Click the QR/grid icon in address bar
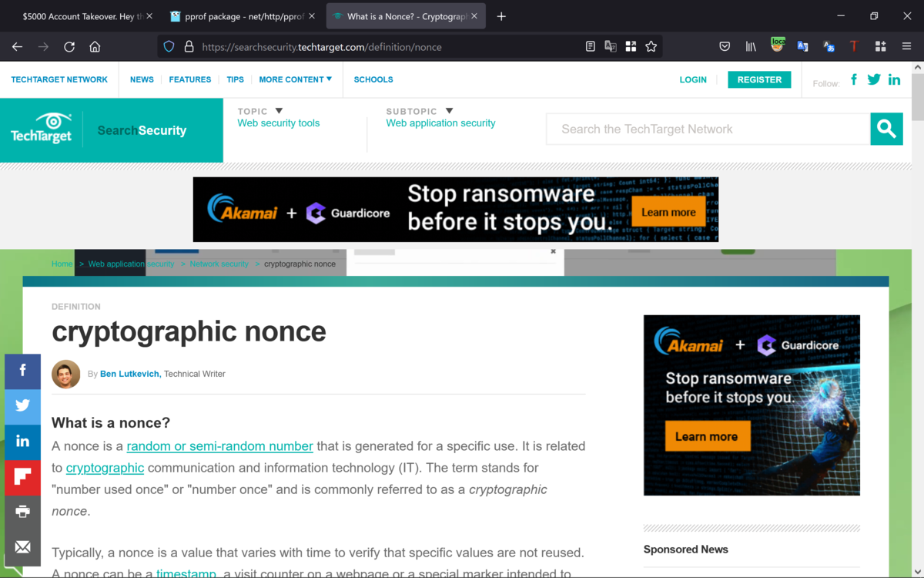The image size is (924, 578). (x=631, y=46)
